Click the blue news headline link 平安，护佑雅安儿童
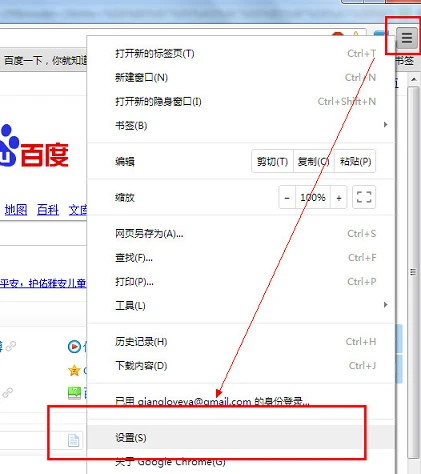 43,283
